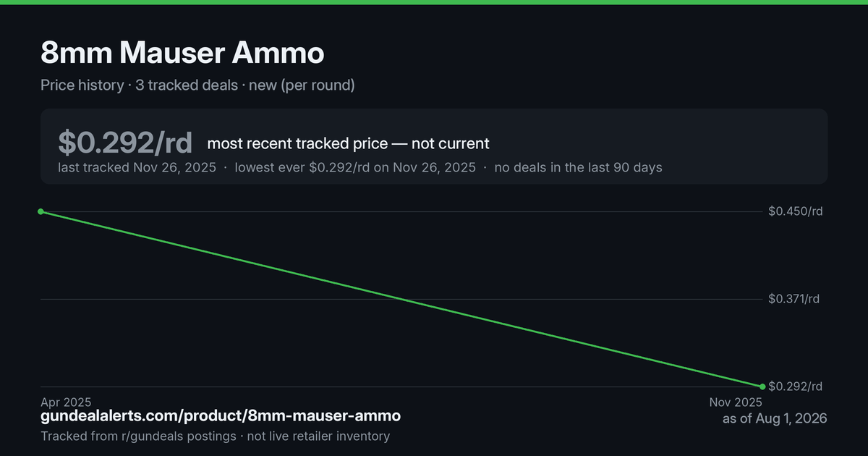Image resolution: width=868 pixels, height=456 pixels.
Task: Click the middle $0.371 gridline
Action: click(401, 299)
